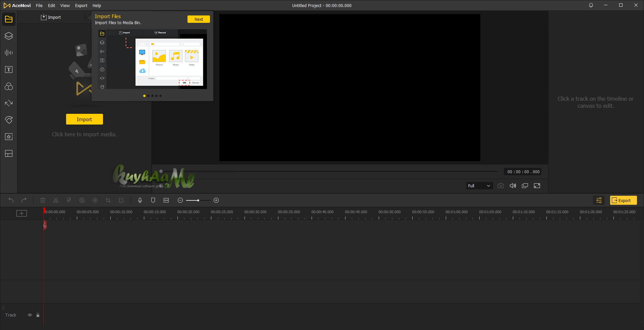Click the 00:01:00.000 mark on ruler

[457, 212]
